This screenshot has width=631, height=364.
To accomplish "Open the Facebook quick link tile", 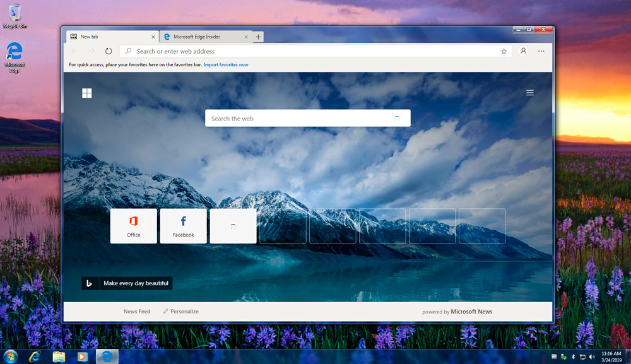I will click(183, 225).
